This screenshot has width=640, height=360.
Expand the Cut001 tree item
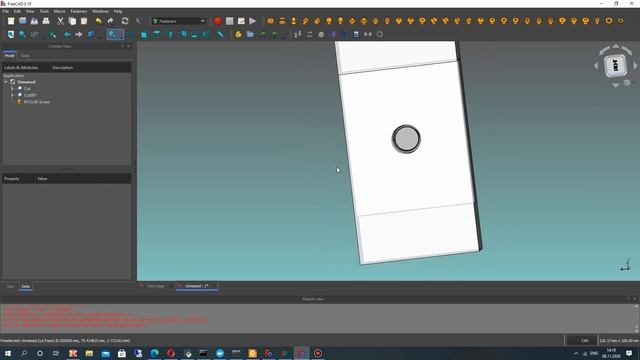(x=12, y=95)
